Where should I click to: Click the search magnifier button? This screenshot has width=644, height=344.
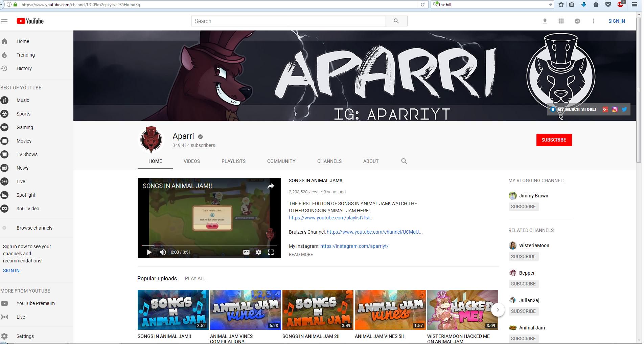[x=396, y=21]
